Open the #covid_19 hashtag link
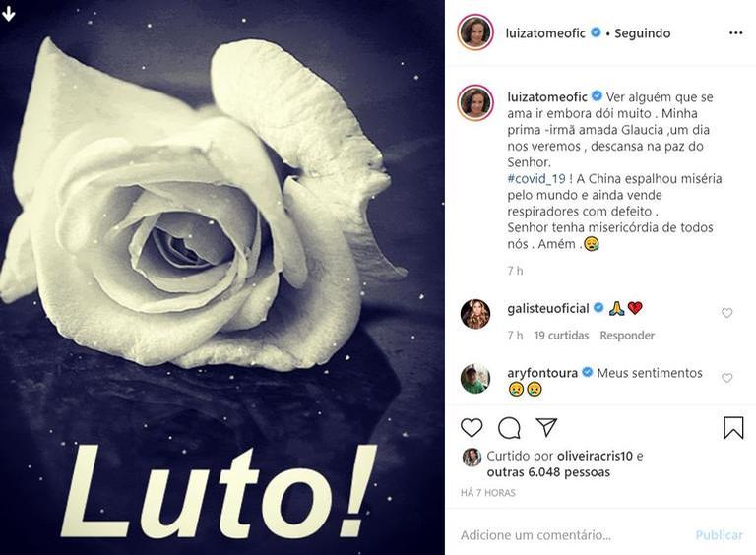The image size is (756, 555). point(536,179)
